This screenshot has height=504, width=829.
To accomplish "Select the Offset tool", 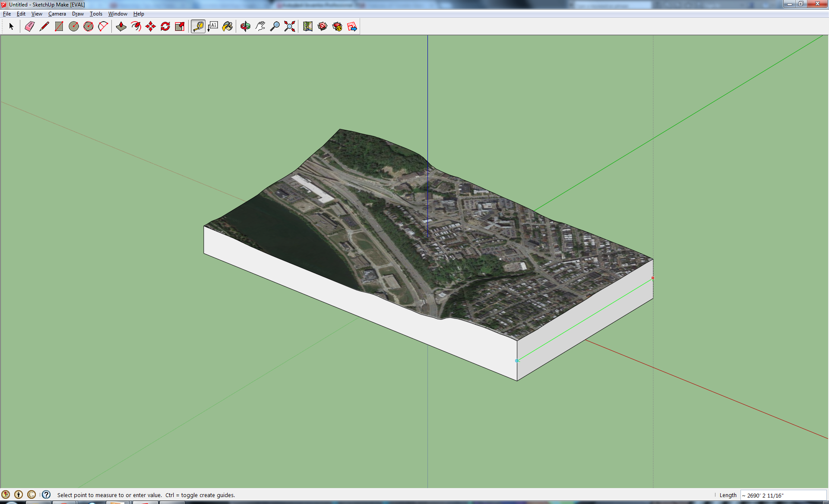I will (x=136, y=26).
